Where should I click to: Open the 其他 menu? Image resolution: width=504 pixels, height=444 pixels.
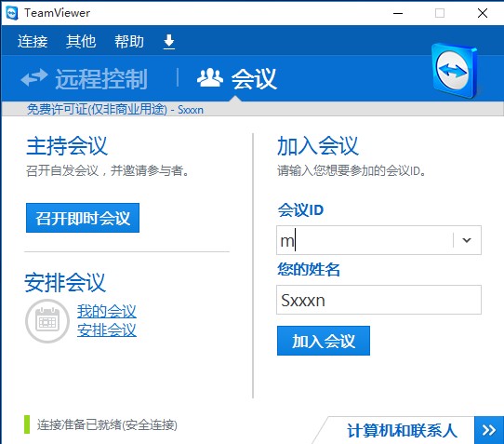pyautogui.click(x=81, y=41)
